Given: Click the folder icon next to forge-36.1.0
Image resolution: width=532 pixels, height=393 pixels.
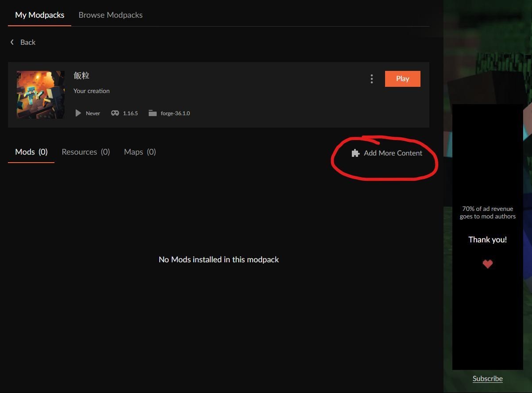Looking at the screenshot, I should point(153,113).
